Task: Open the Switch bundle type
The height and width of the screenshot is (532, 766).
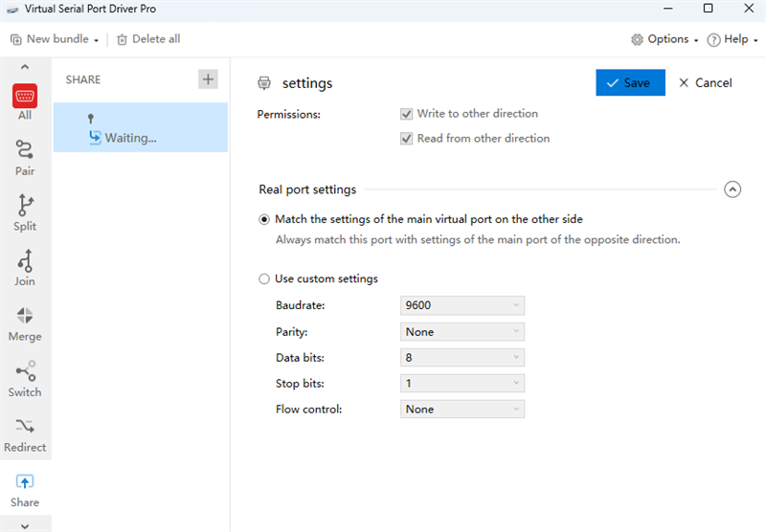Action: [x=25, y=379]
